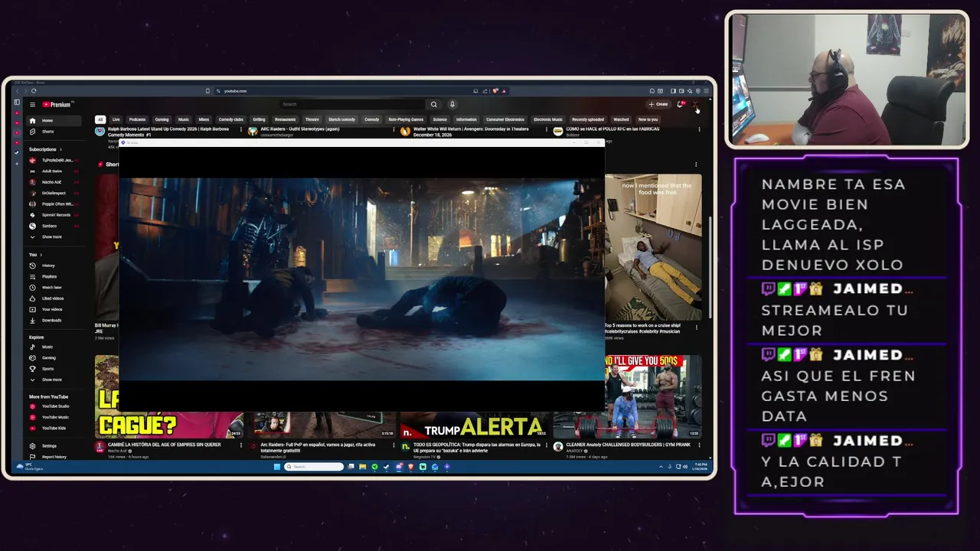
Task: Open Brave Rewards triangle icon
Action: (503, 91)
